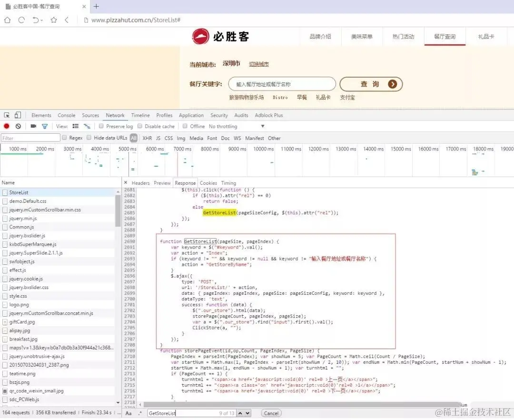Activate DevTools inspect element icon
The width and height of the screenshot is (514, 420).
coord(7,115)
